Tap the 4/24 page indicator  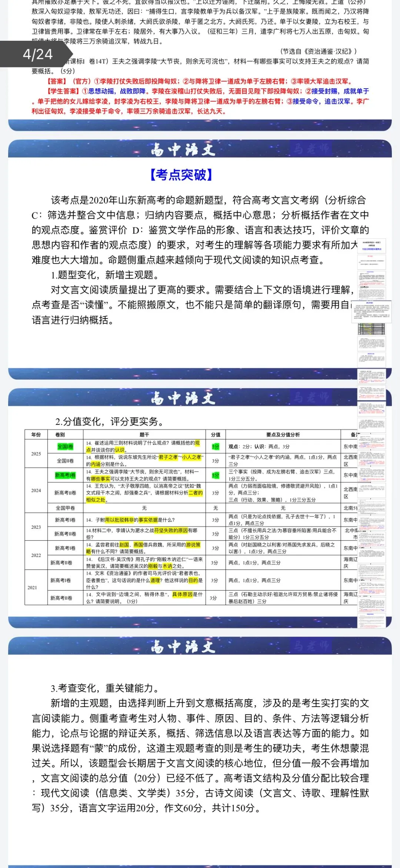pyautogui.click(x=37, y=55)
